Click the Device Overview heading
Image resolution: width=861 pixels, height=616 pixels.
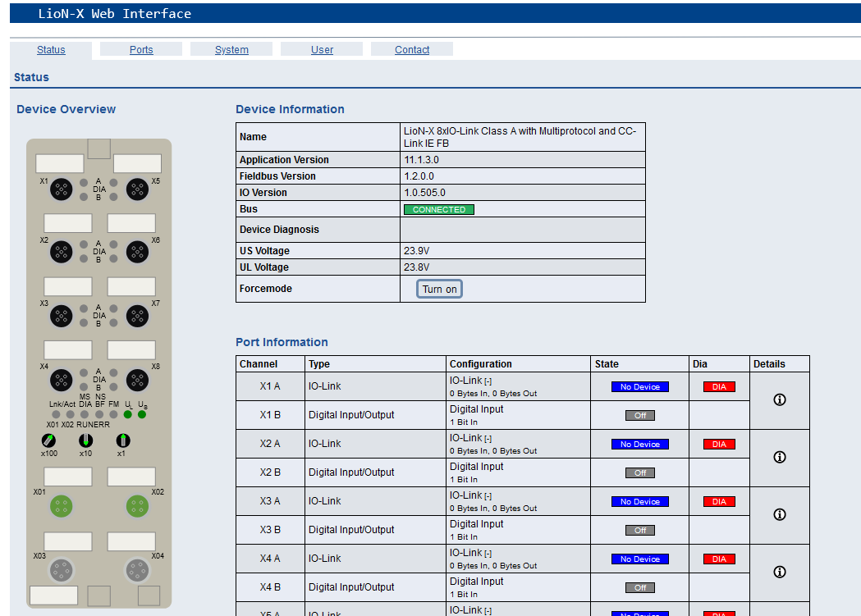[x=66, y=109]
